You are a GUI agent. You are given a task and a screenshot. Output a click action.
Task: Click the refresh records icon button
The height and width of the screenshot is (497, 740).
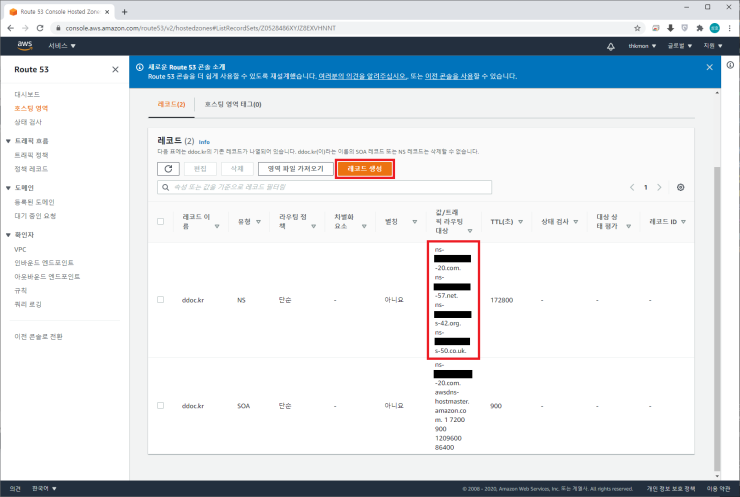point(172,169)
